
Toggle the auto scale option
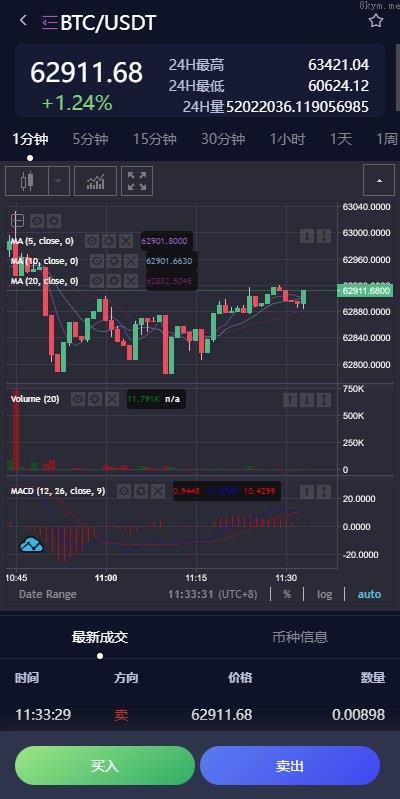(369, 594)
